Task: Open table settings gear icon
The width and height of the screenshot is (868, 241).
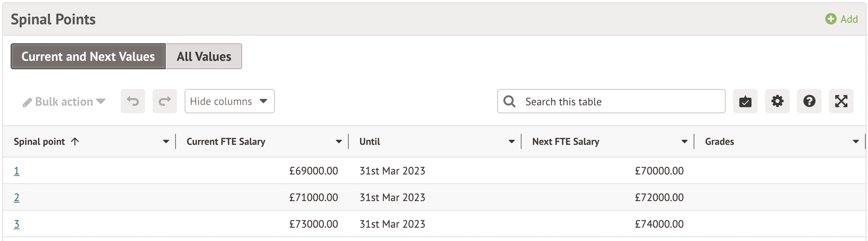Action: click(x=777, y=101)
